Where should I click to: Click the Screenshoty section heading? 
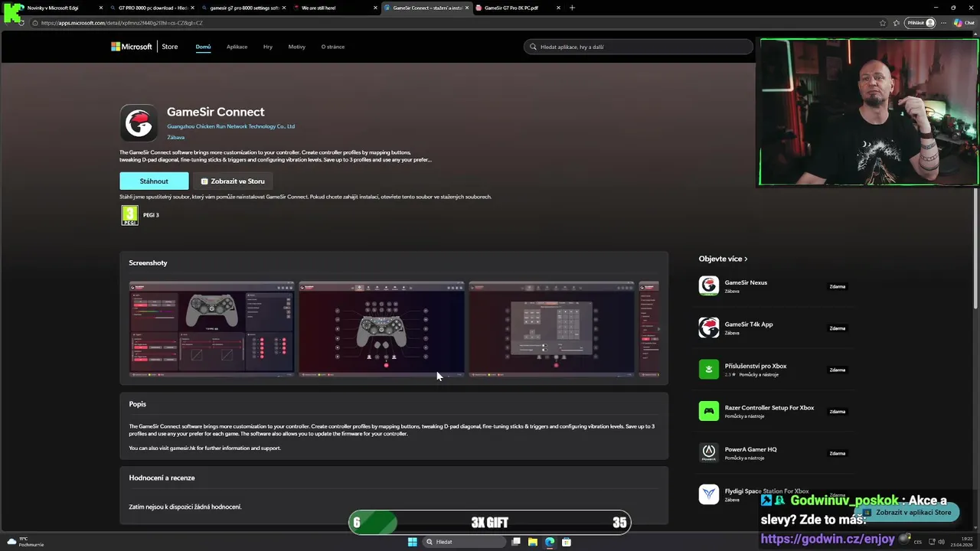[x=148, y=262]
